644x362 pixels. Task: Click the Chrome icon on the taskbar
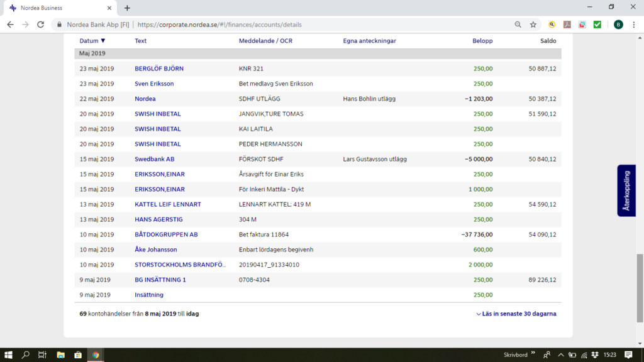(x=96, y=355)
